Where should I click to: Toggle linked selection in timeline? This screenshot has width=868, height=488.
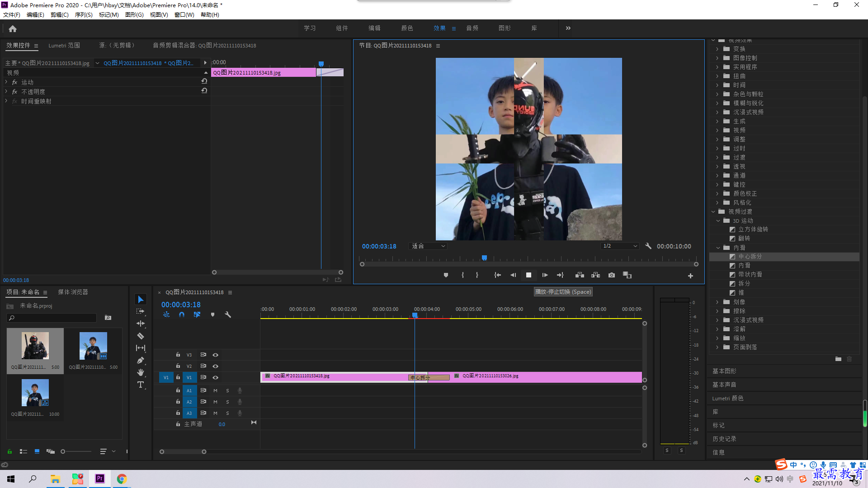[197, 314]
